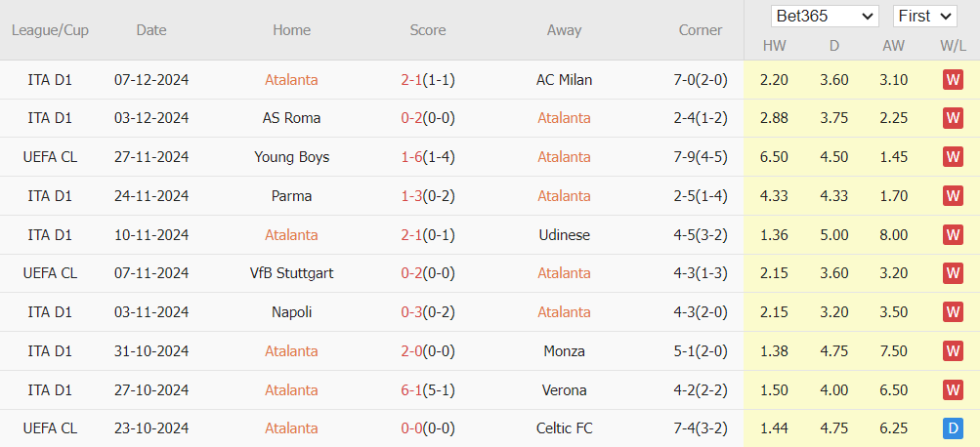Click the Corner column header
This screenshot has height=447, width=980.
point(701,30)
